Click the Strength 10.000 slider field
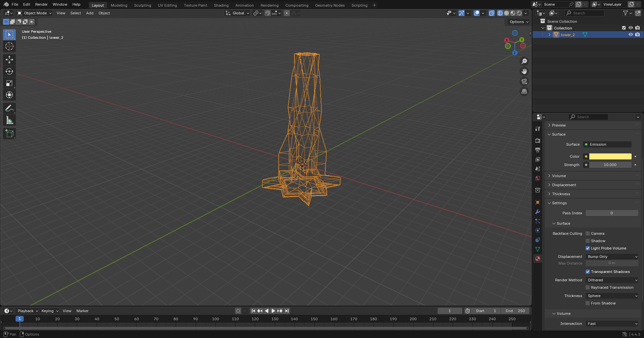644x338 pixels. click(610, 165)
